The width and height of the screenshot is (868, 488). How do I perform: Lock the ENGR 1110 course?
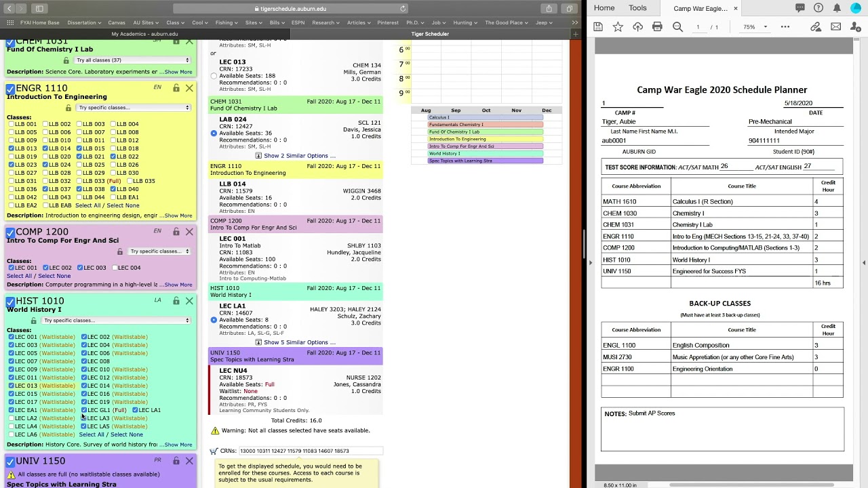tap(176, 88)
